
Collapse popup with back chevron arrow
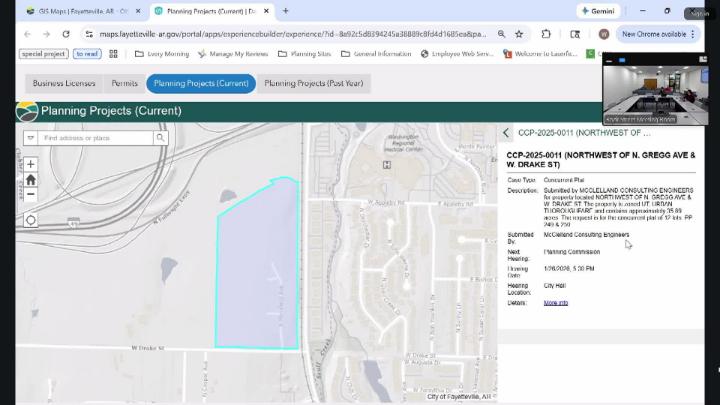(x=506, y=132)
